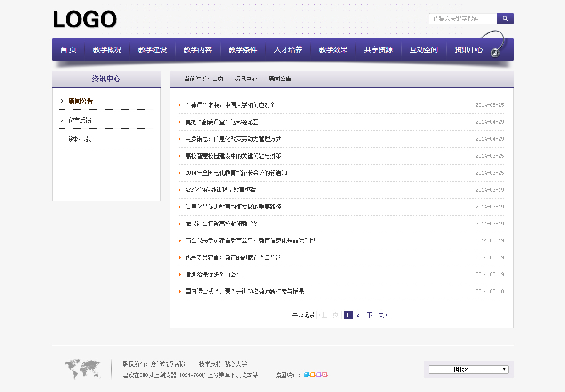Click the search magnifier button
The height and width of the screenshot is (392, 565).
click(x=505, y=19)
